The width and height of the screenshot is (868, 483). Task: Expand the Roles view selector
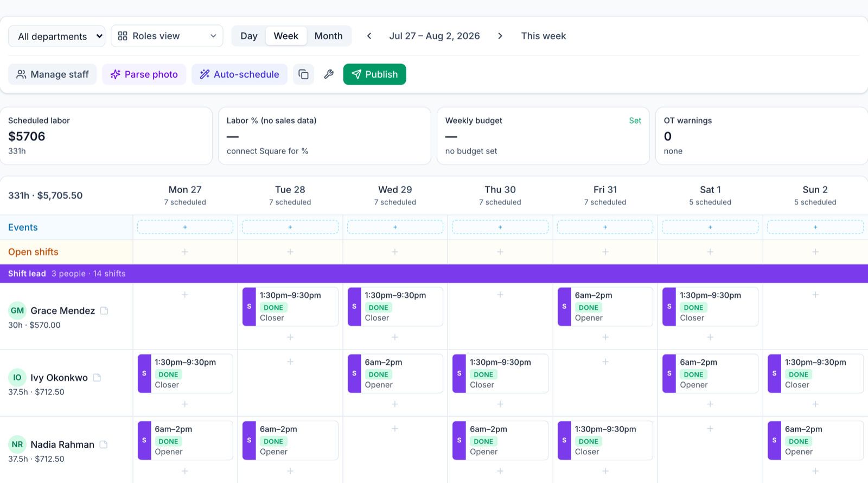tap(167, 36)
